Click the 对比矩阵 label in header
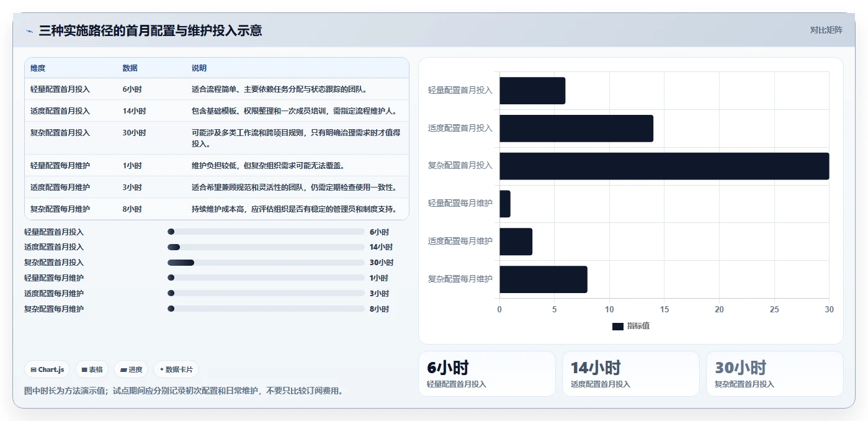This screenshot has width=868, height=421. point(826,30)
